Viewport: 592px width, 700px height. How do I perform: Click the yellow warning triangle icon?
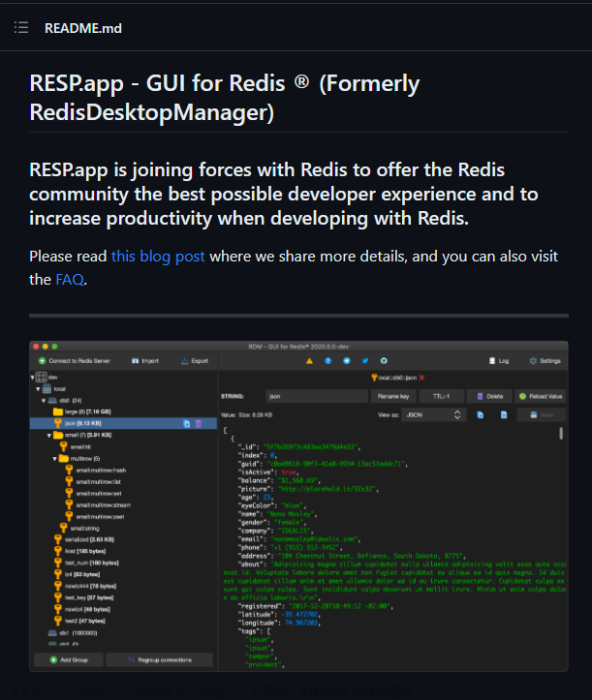(309, 361)
